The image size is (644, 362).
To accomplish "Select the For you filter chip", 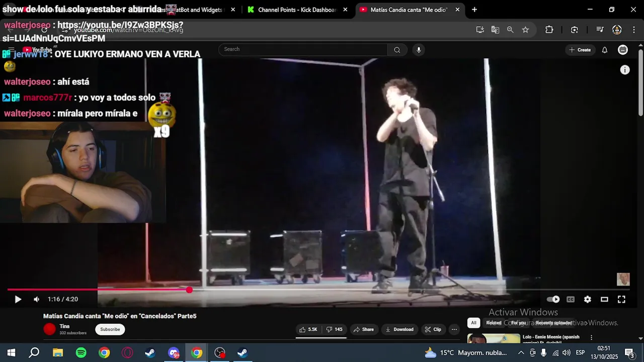I will (x=518, y=323).
